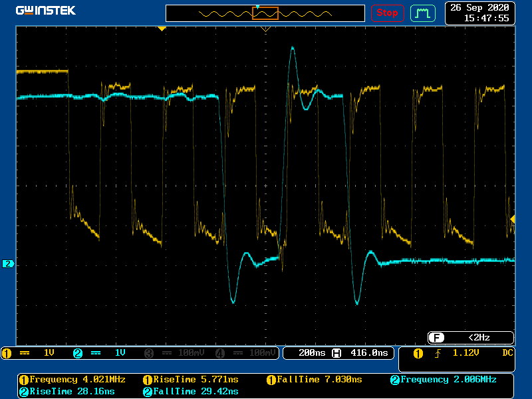532x399 pixels.
Task: Click the waveform memory overview bar
Action: (x=265, y=13)
